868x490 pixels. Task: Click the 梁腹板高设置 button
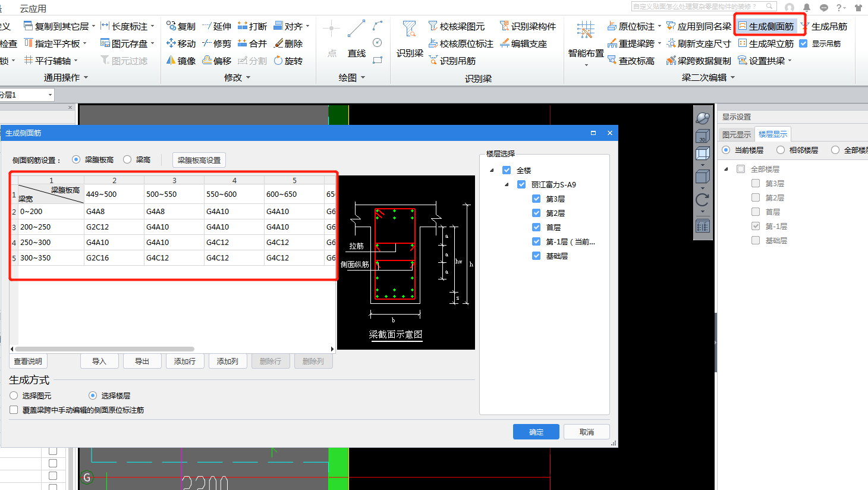pyautogui.click(x=199, y=160)
